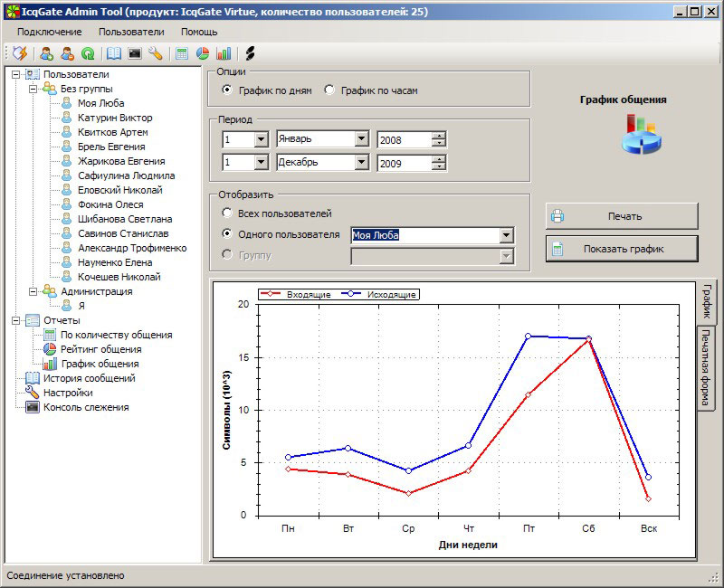Click the 2009 year input field
This screenshot has width=724, height=588.
[405, 163]
